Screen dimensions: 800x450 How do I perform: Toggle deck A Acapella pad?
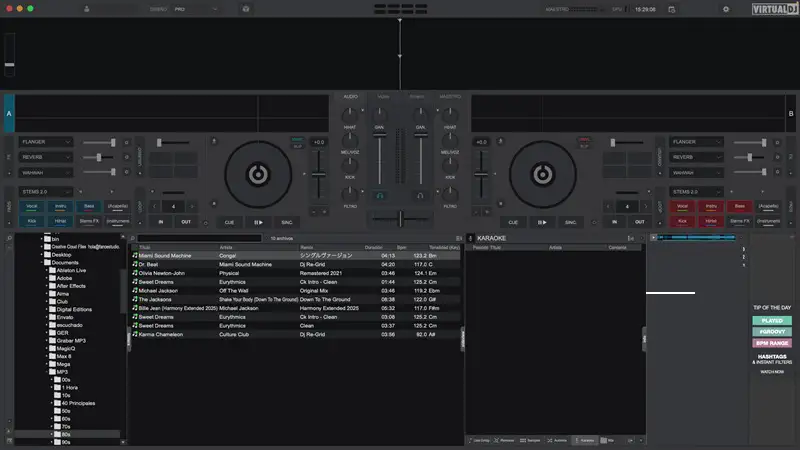(118, 207)
